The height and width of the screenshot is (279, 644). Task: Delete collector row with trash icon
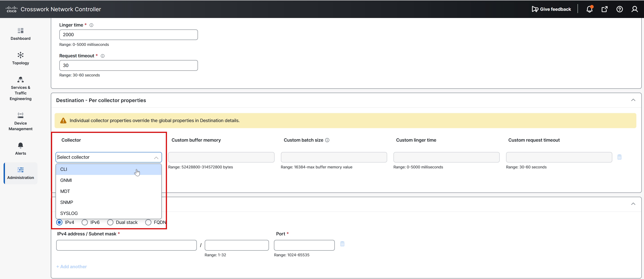point(619,157)
